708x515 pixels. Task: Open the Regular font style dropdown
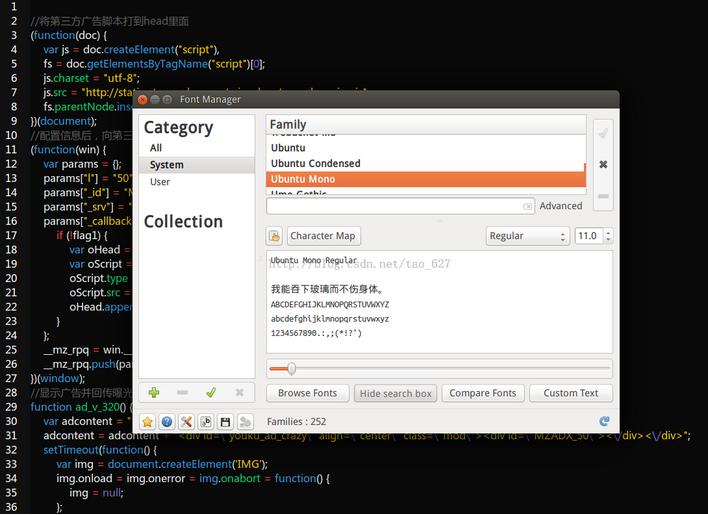coord(527,236)
